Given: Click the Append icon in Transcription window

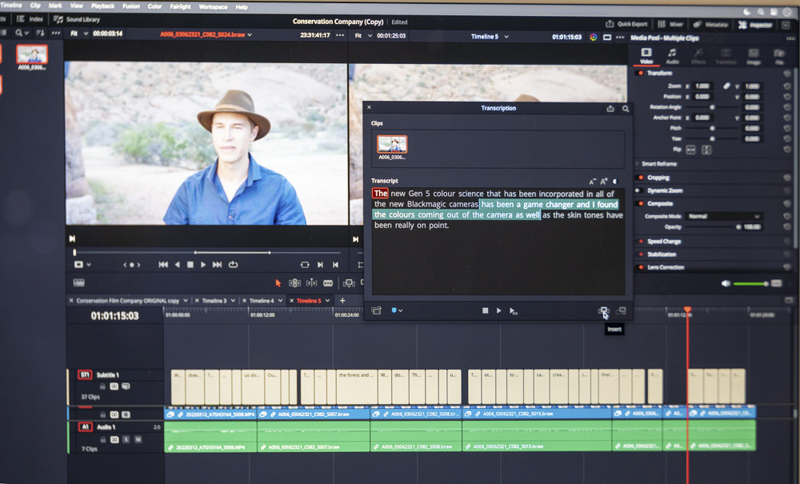Looking at the screenshot, I should click(x=621, y=311).
